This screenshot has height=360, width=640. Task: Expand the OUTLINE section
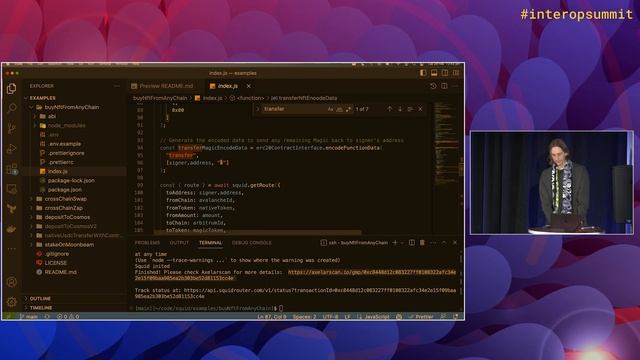(x=40, y=298)
